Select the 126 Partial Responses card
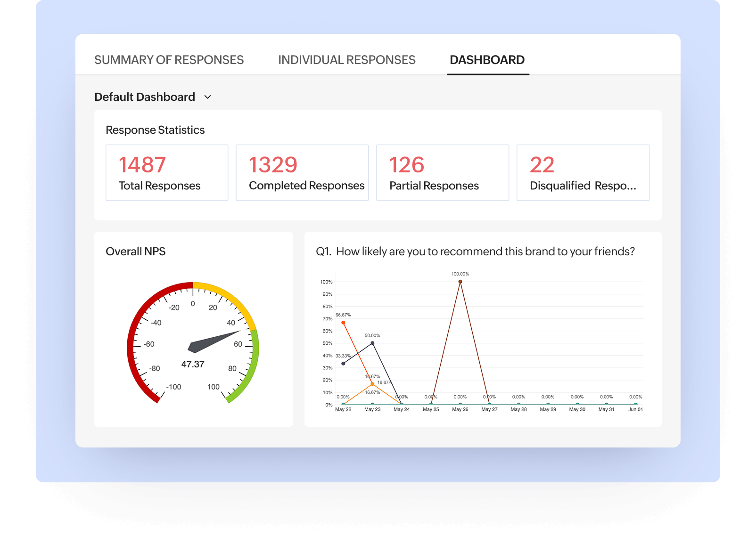Viewport: 756px width, 553px height. point(443,173)
